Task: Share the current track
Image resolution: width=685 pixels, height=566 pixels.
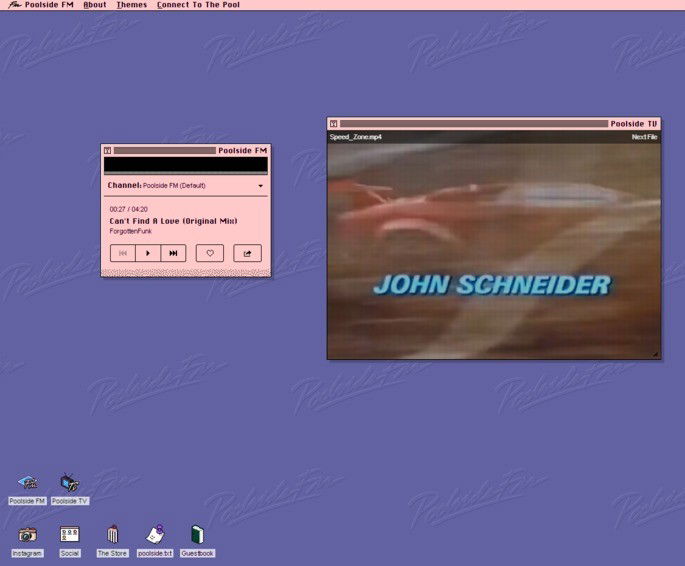Action: pos(247,253)
